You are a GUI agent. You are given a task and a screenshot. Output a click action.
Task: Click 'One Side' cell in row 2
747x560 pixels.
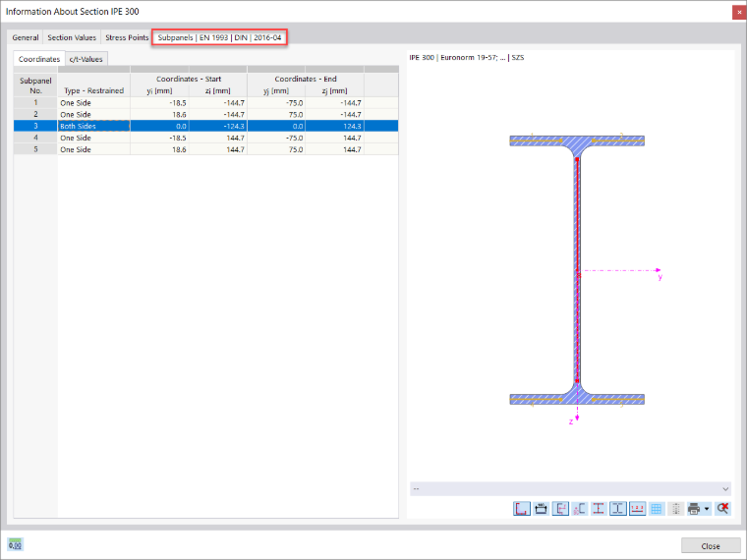(x=93, y=114)
